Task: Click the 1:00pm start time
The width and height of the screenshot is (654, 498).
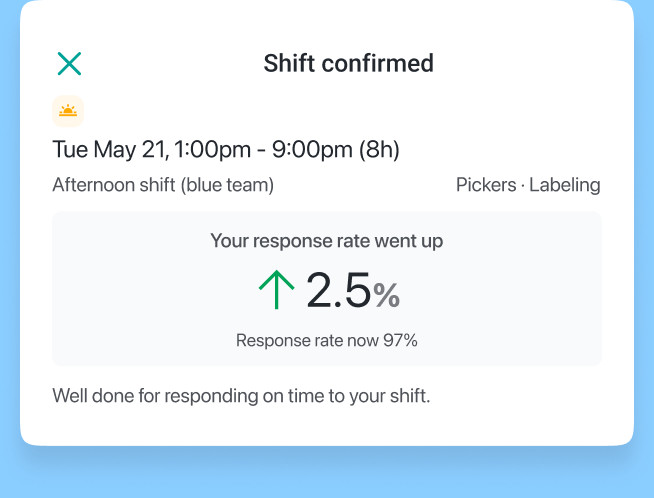Action: pyautogui.click(x=214, y=150)
